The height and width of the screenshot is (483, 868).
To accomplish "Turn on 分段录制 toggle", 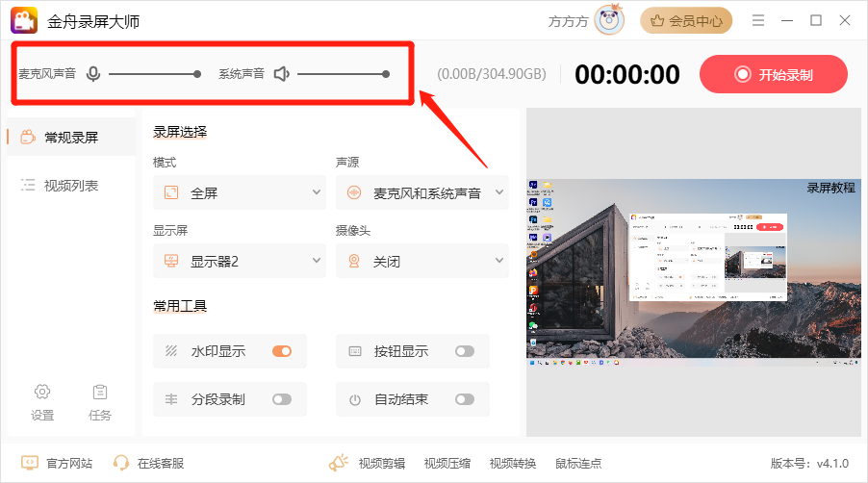I will pyautogui.click(x=282, y=399).
